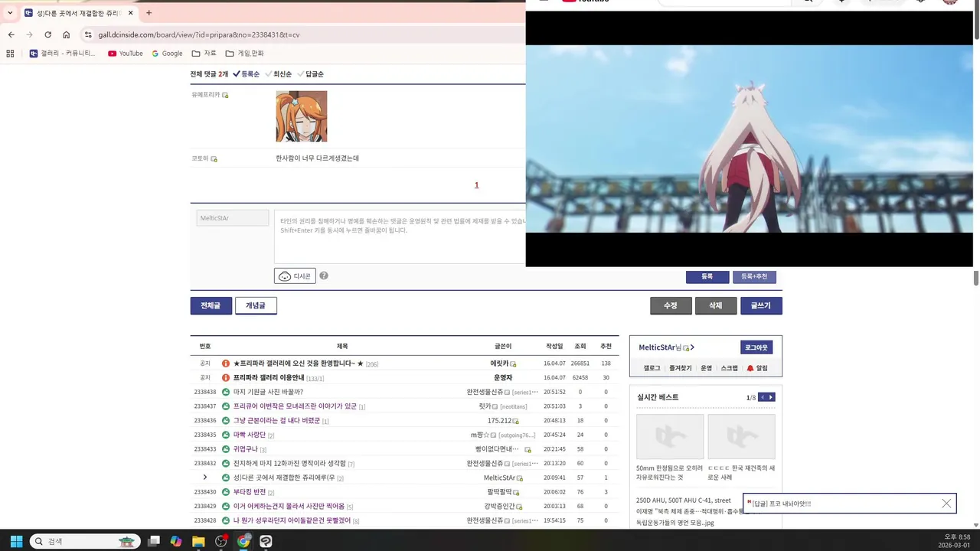980x551 pixels.
Task: Open a new browser tab
Action: pyautogui.click(x=149, y=13)
